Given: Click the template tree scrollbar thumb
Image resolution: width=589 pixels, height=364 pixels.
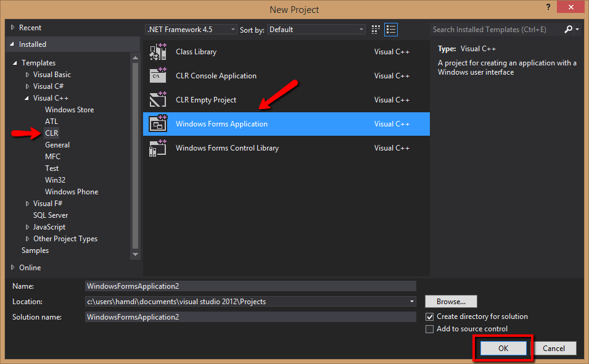Looking at the screenshot, I should tap(136, 156).
